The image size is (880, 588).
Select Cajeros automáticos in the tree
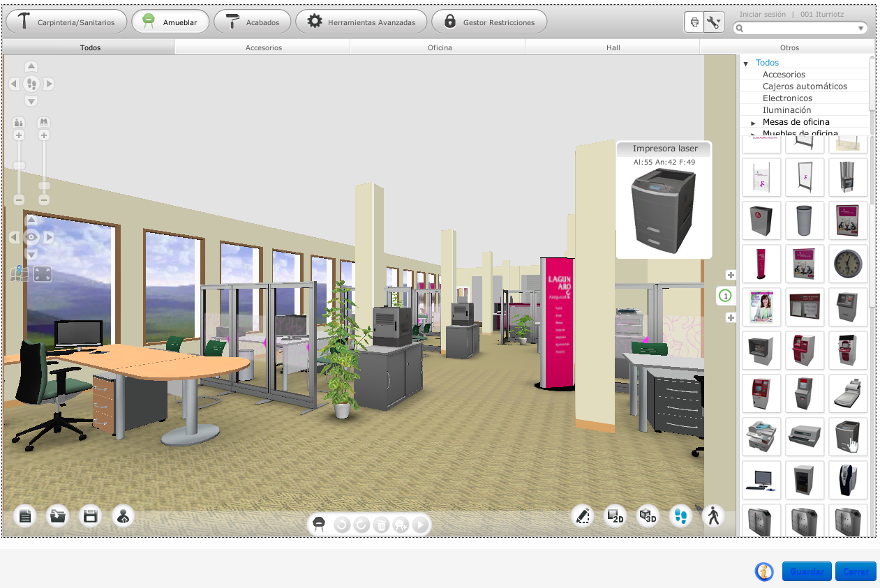[x=805, y=86]
